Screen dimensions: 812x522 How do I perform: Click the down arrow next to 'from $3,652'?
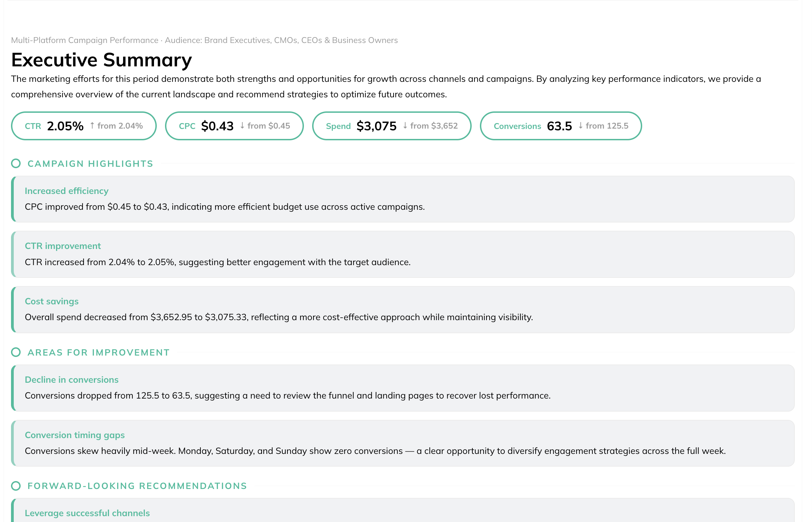point(405,126)
